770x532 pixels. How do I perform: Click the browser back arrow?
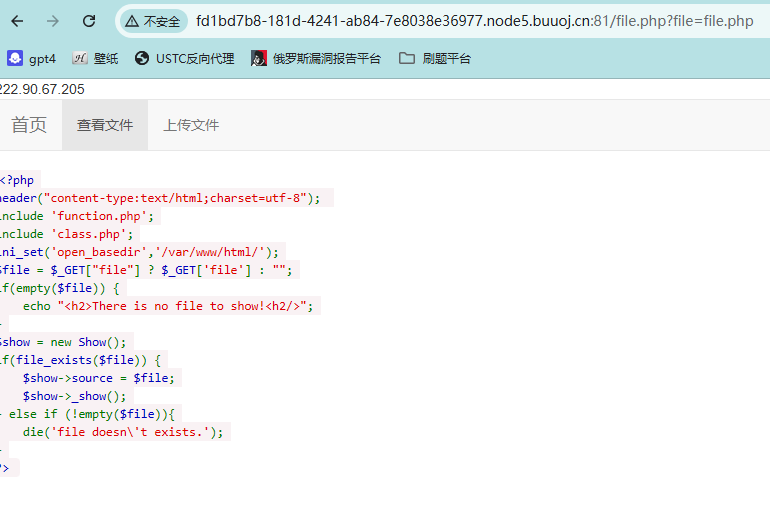(18, 21)
